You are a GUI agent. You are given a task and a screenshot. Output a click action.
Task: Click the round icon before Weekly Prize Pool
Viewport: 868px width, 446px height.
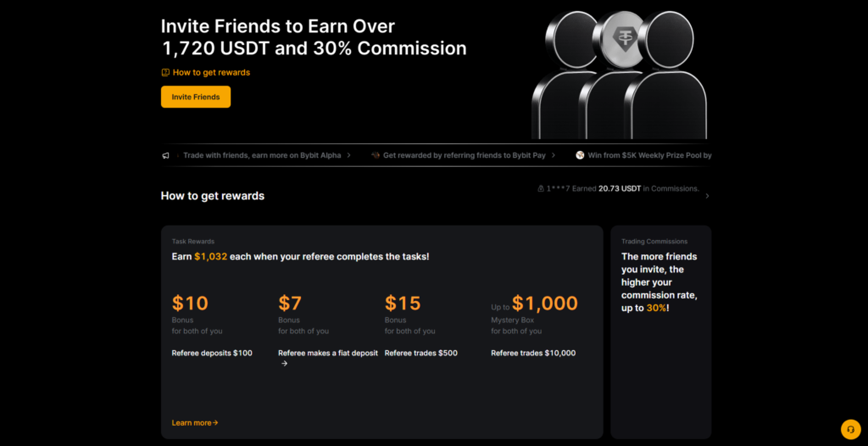tap(581, 156)
